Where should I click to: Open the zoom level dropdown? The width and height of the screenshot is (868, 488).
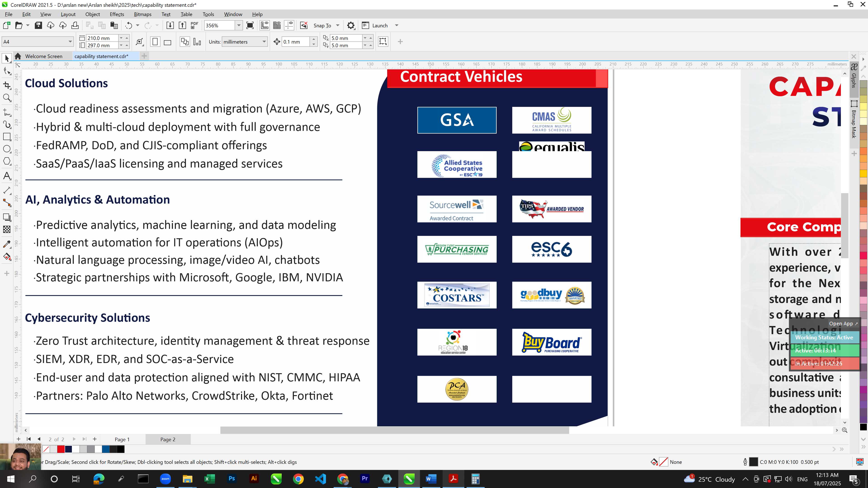[238, 25]
